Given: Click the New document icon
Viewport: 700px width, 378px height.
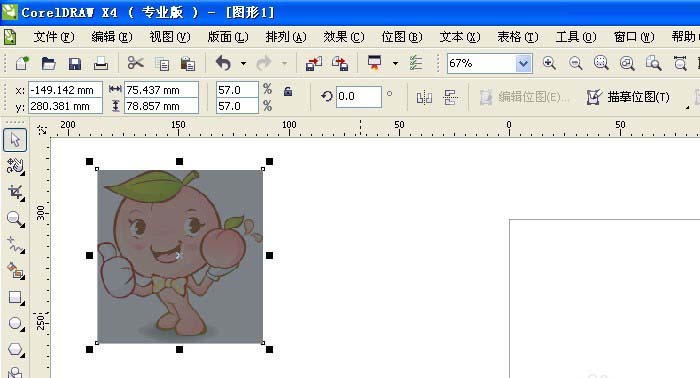Looking at the screenshot, I should click(21, 63).
